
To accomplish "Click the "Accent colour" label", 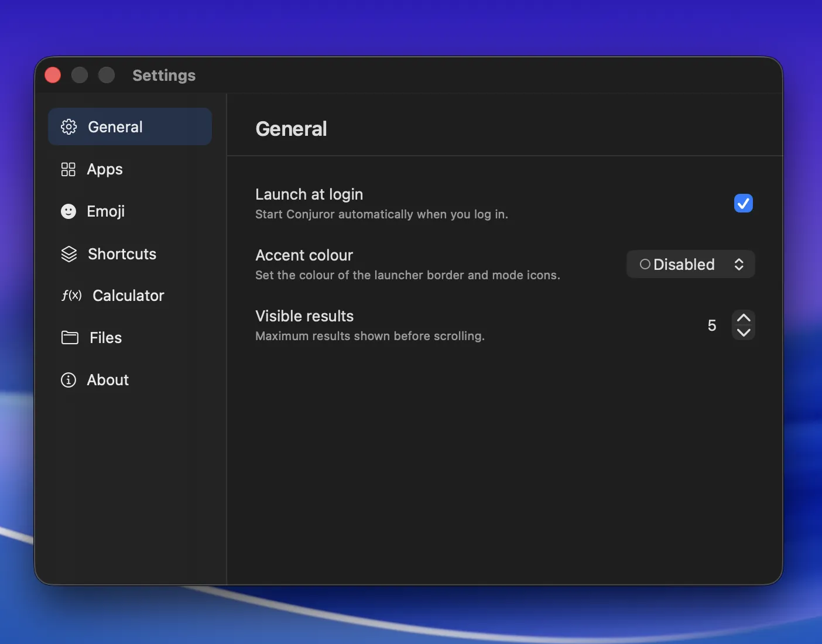I will tap(304, 255).
